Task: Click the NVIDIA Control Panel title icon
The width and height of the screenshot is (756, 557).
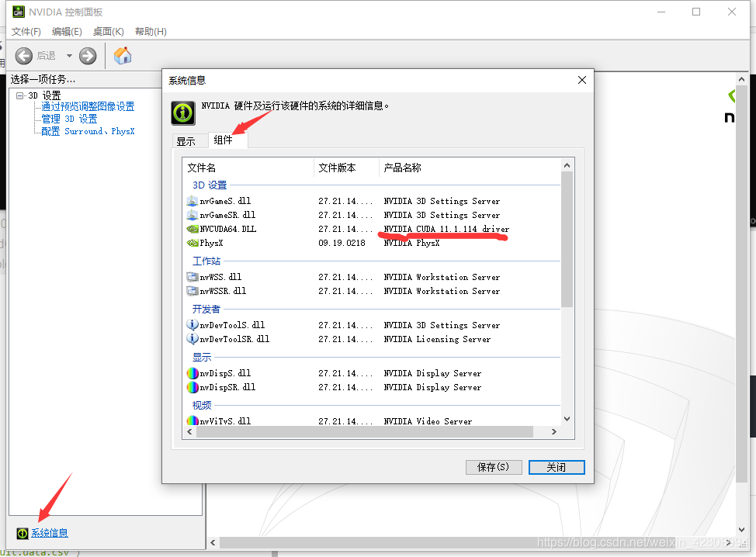Action: click(x=19, y=12)
